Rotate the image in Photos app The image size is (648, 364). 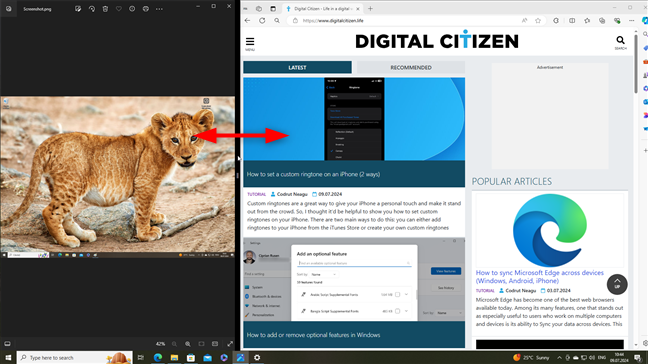[x=91, y=9]
